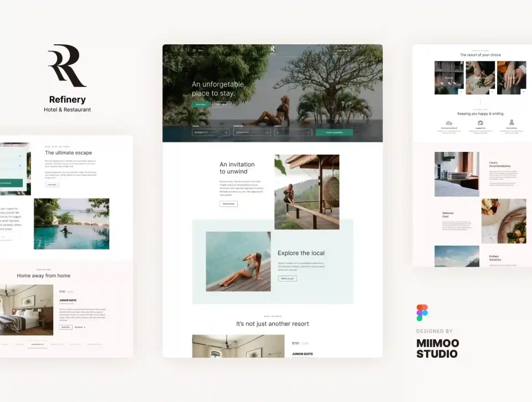Image resolution: width=532 pixels, height=402 pixels.
Task: Click the concierge person icon
Action: click(x=511, y=123)
